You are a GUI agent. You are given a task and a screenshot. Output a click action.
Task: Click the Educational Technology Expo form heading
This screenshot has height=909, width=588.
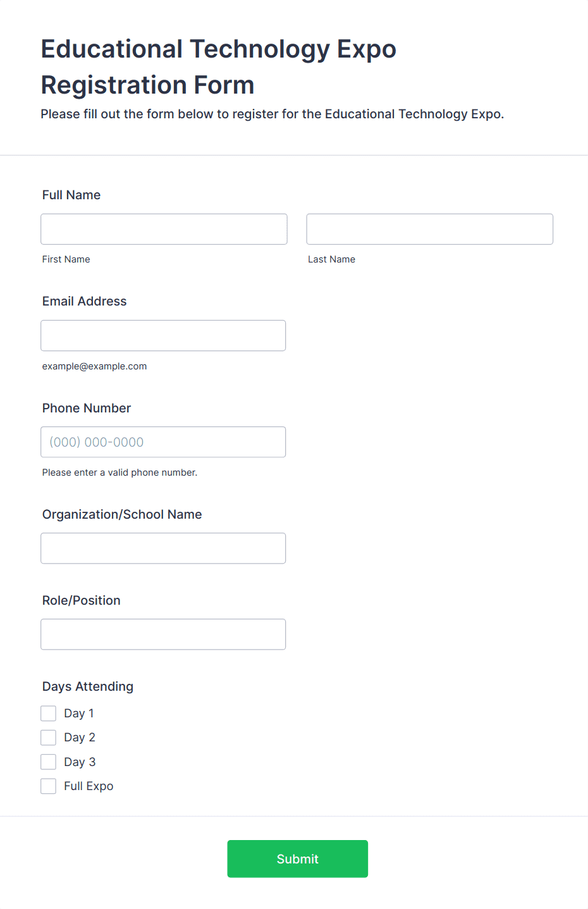pyautogui.click(x=219, y=66)
